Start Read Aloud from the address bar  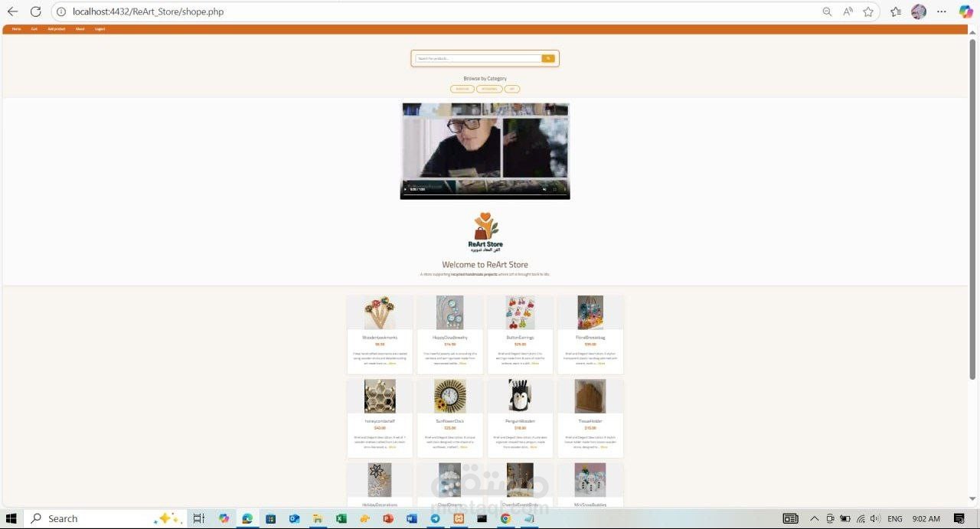(x=848, y=11)
